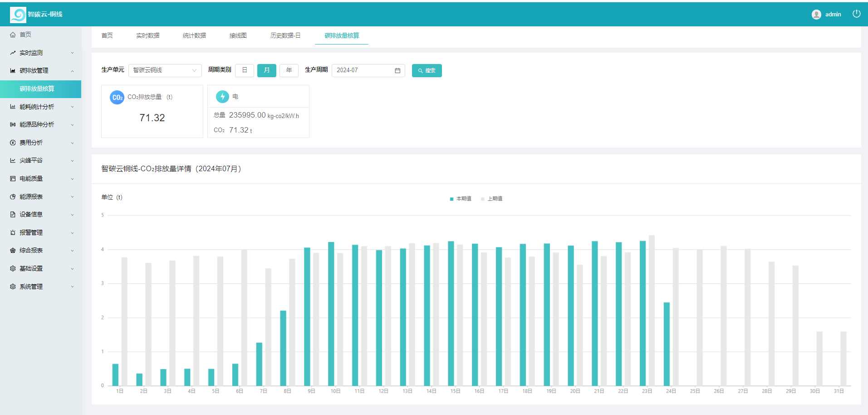868x415 pixels.
Task: Click the logout power icon top right
Action: [x=857, y=14]
